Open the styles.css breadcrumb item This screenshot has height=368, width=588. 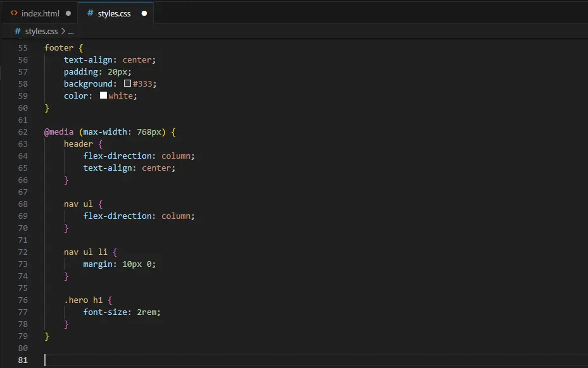tap(41, 31)
